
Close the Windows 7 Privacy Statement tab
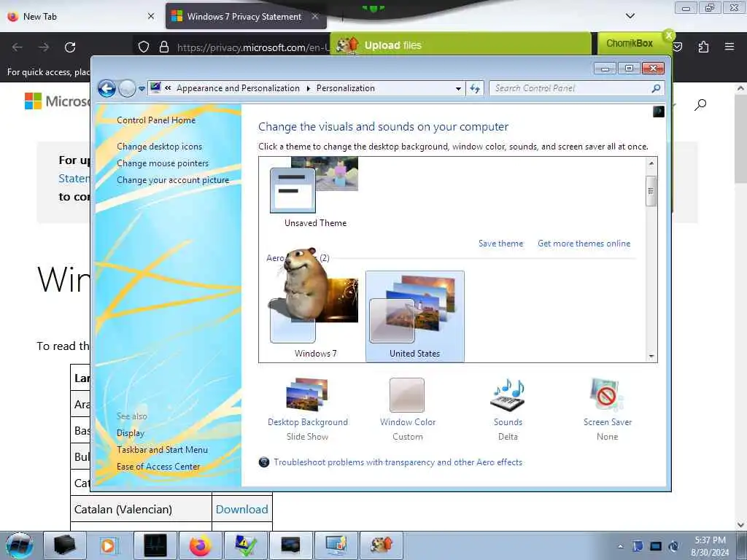pyautogui.click(x=315, y=16)
